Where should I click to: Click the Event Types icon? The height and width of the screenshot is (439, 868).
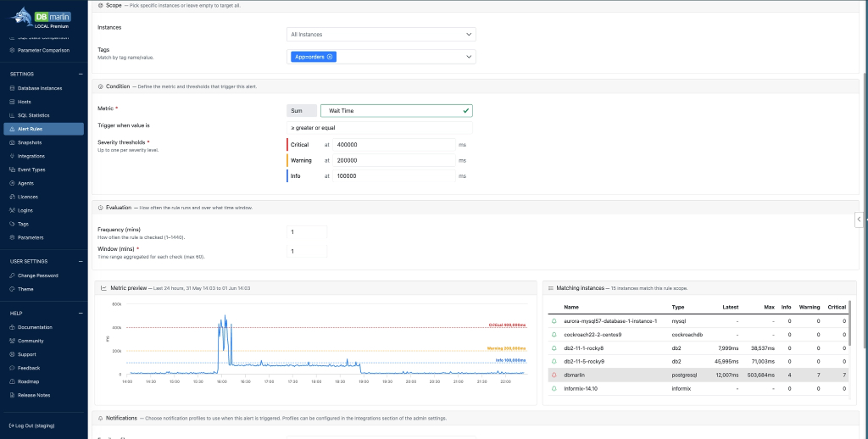coord(12,170)
